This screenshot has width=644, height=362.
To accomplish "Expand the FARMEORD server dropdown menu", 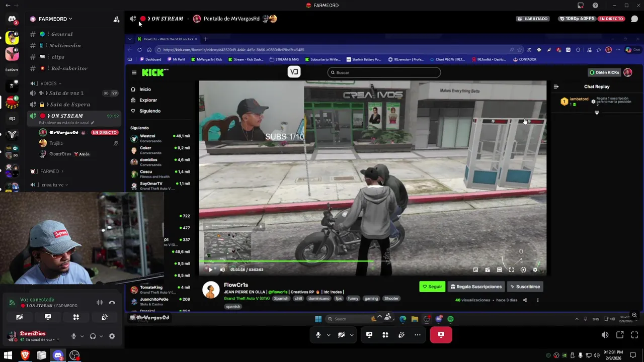I will (70, 19).
